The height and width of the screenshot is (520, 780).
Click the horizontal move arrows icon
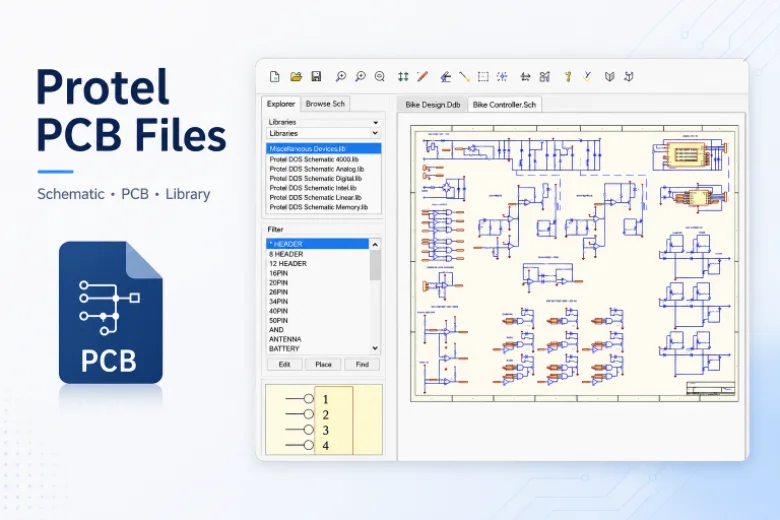525,77
